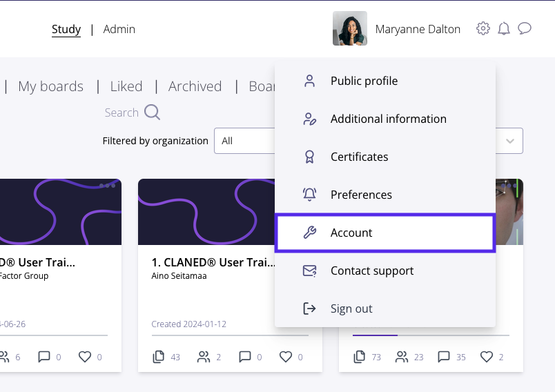The image size is (555, 392).
Task: Click the Contact support envelope icon
Action: tap(309, 271)
